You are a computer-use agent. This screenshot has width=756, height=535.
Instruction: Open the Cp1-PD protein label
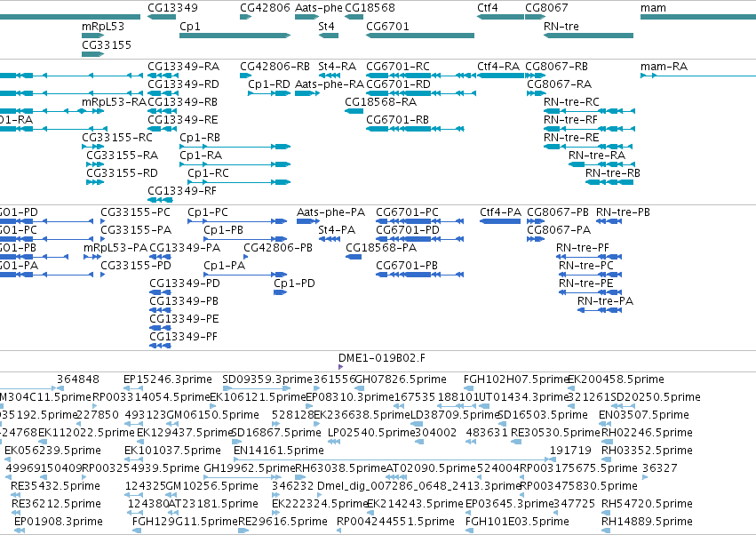point(295,283)
